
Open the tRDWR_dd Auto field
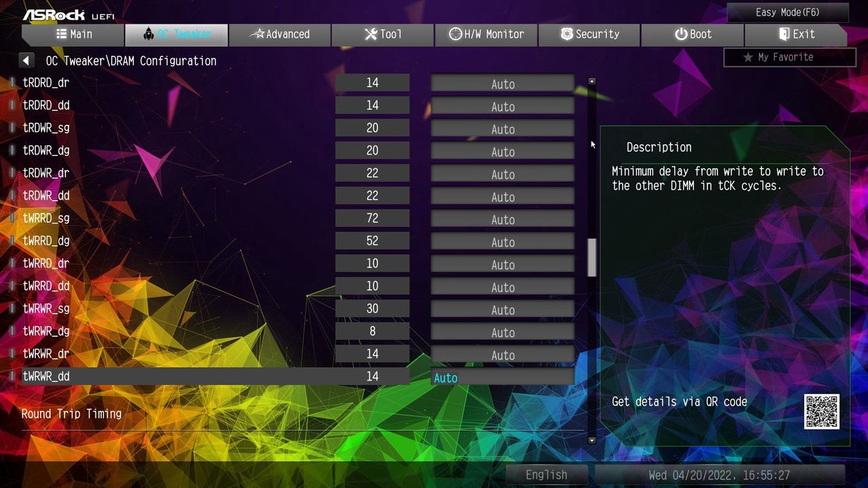coord(502,197)
